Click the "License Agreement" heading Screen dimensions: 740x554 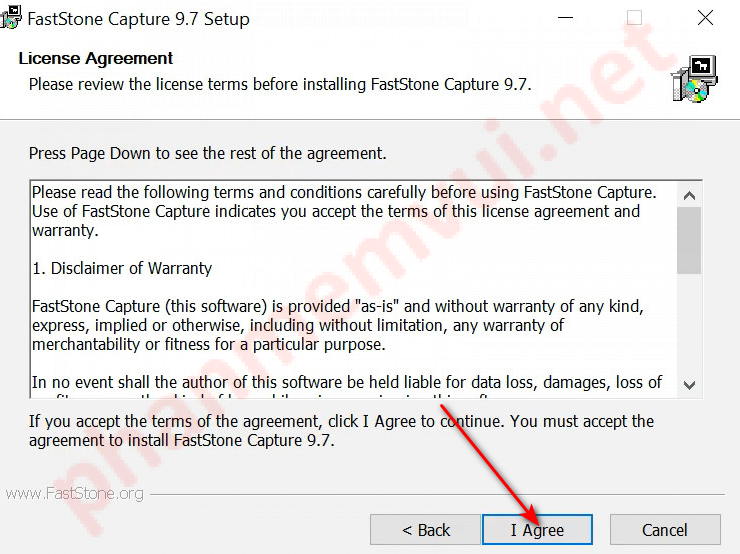coord(96,58)
